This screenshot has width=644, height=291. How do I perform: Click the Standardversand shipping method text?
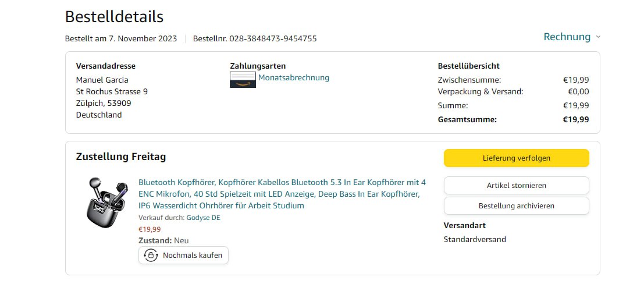[x=475, y=239]
